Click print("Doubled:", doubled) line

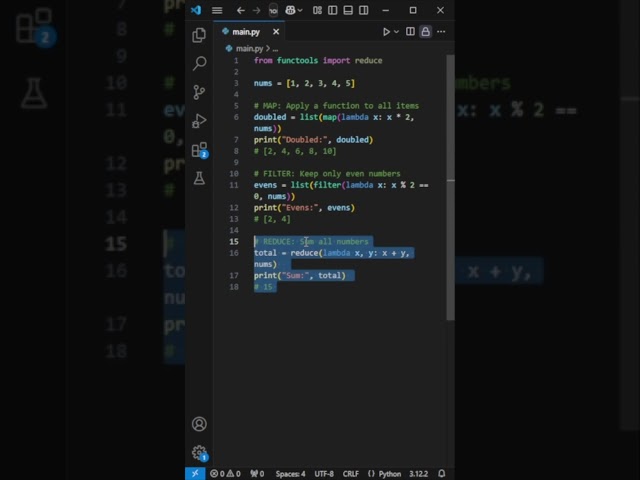[313, 140]
